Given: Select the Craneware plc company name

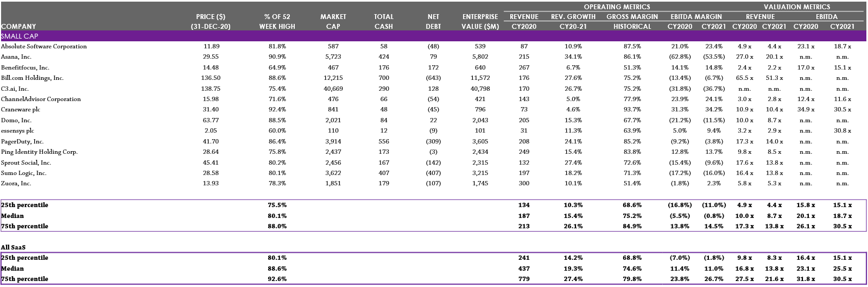Looking at the screenshot, I should coord(21,110).
